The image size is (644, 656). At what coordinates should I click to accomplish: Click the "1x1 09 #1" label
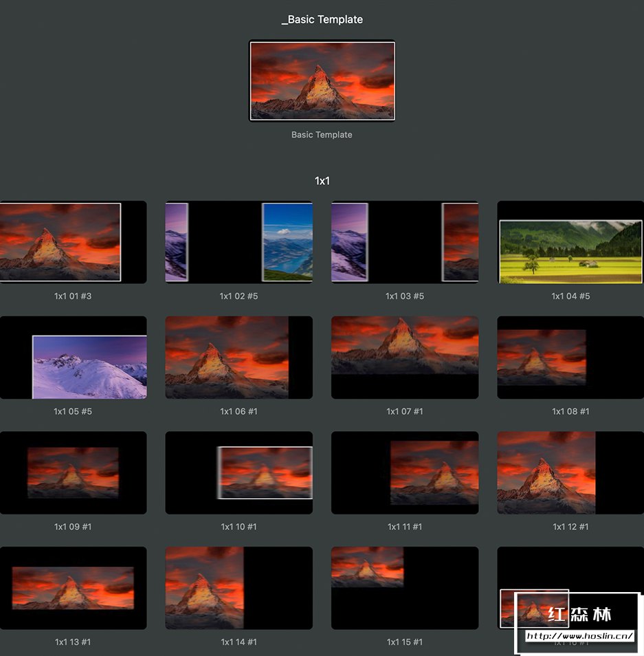coord(73,527)
